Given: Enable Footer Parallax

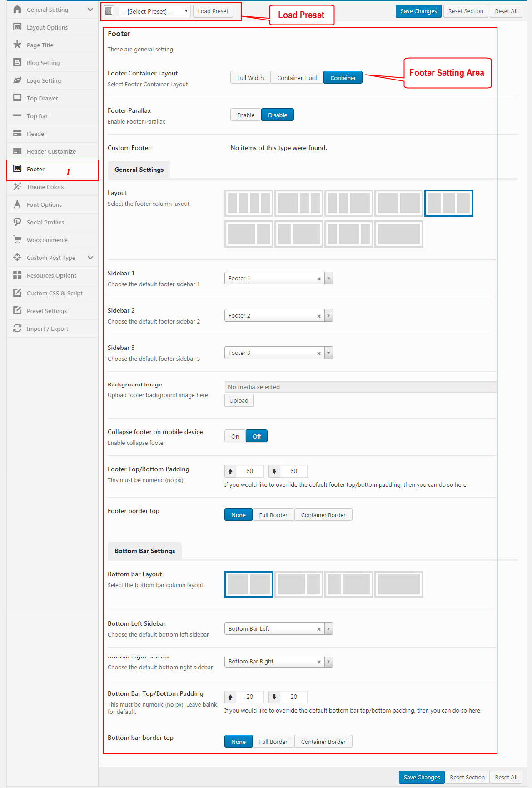Looking at the screenshot, I should pyautogui.click(x=246, y=115).
